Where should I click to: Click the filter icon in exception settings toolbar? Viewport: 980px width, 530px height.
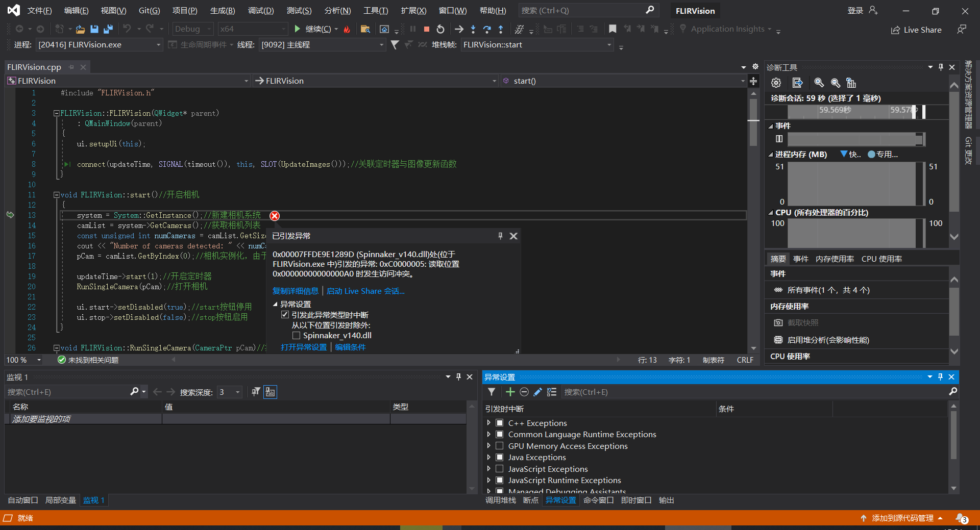click(x=492, y=392)
